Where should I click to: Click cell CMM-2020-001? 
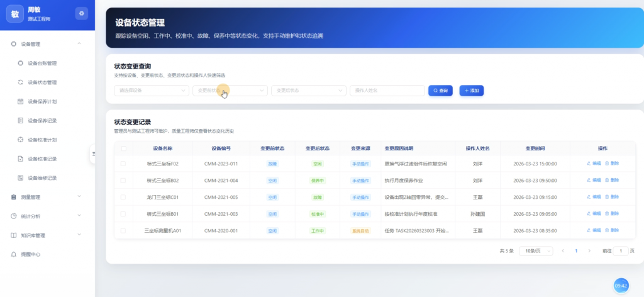[x=221, y=231]
